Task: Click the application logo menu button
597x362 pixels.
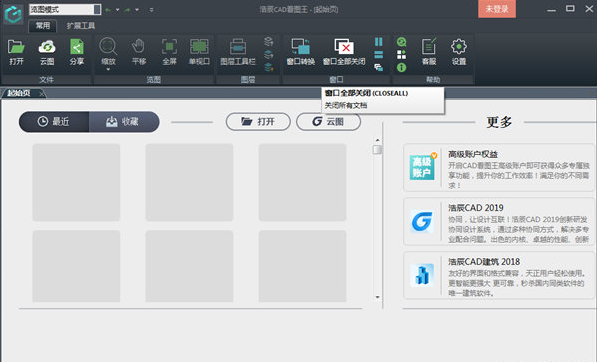Action: [x=13, y=14]
